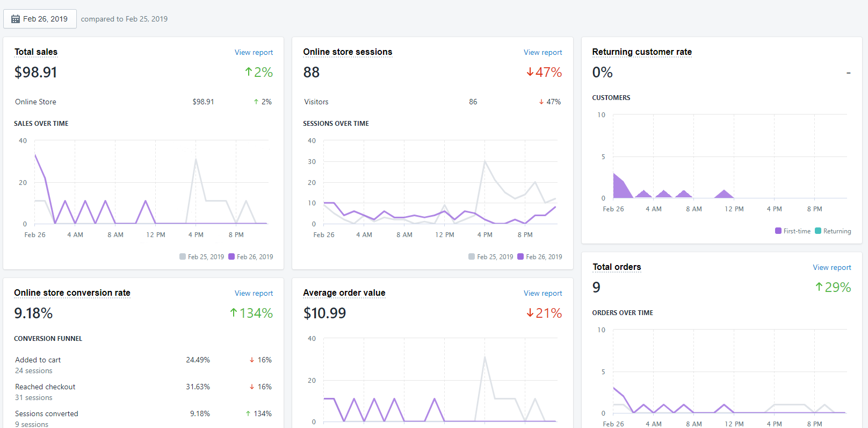
Task: Click the First-time legend label
Action: pyautogui.click(x=797, y=231)
